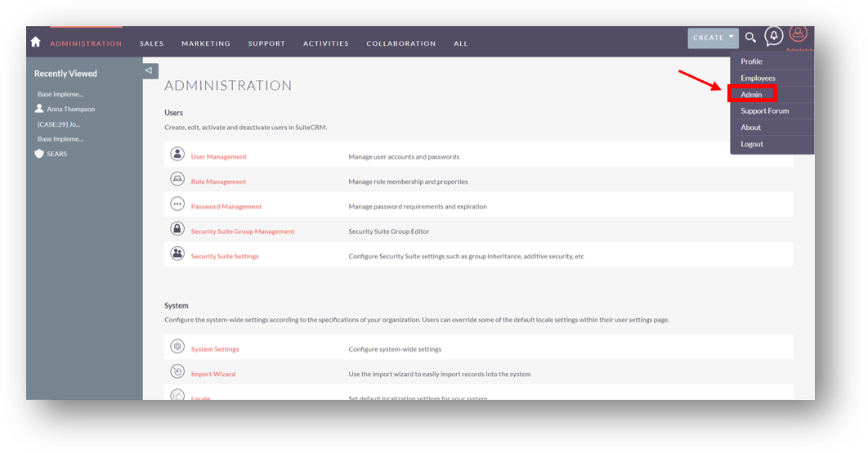This screenshot has width=868, height=453.
Task: Click the Role Management icon
Action: 177,179
